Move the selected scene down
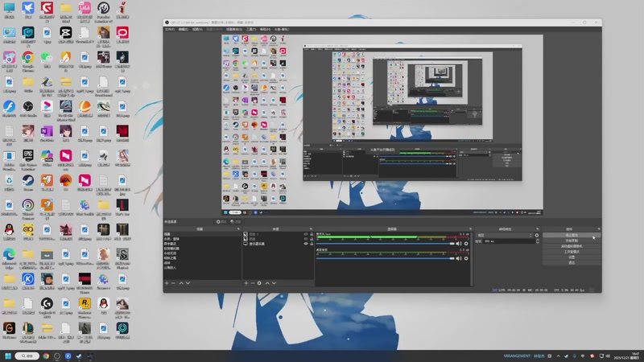 [x=188, y=283]
